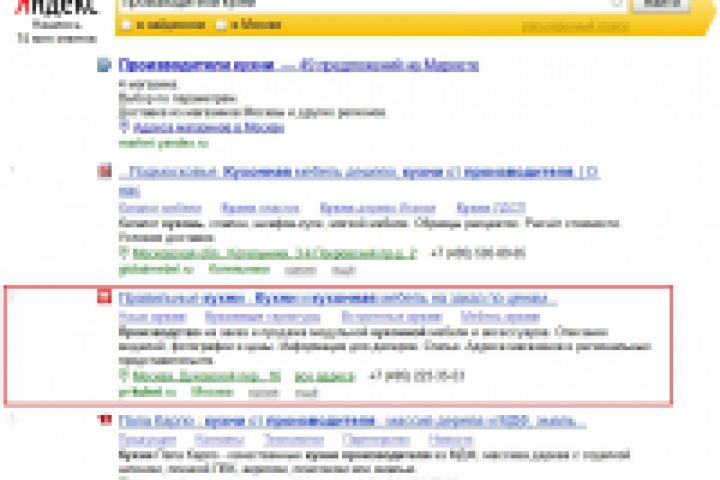Image resolution: width=720 pixels, height=480 pixels.
Task: Open the 'Производители кухонь' Market result title
Action: click(298, 65)
